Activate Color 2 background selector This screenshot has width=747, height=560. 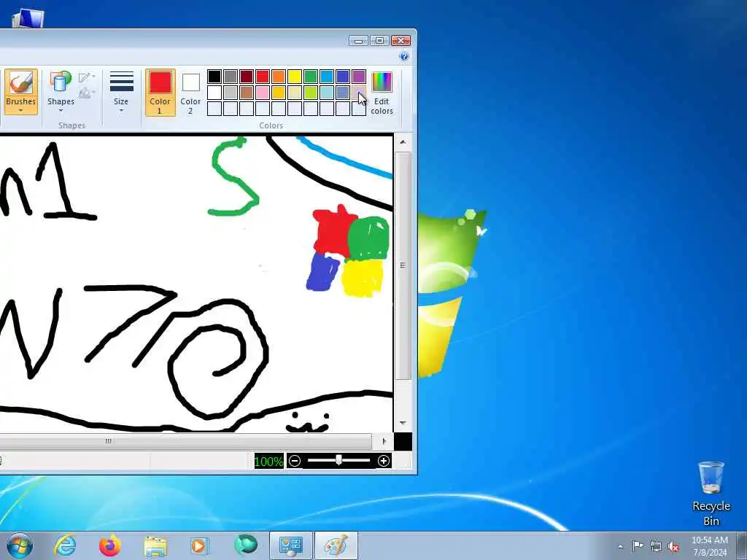coord(190,93)
